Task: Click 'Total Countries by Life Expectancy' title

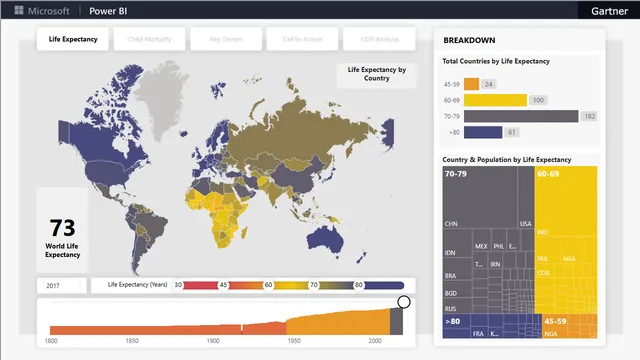Action: coord(496,61)
